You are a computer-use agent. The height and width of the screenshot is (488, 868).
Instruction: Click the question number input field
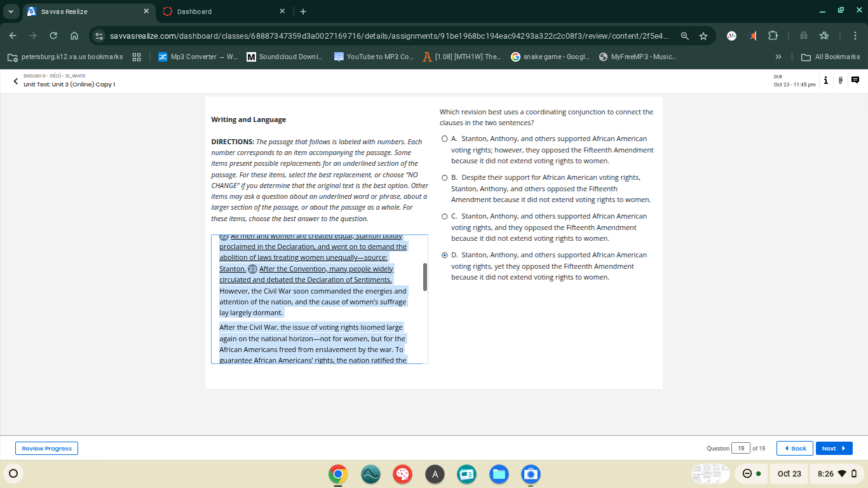tap(741, 448)
